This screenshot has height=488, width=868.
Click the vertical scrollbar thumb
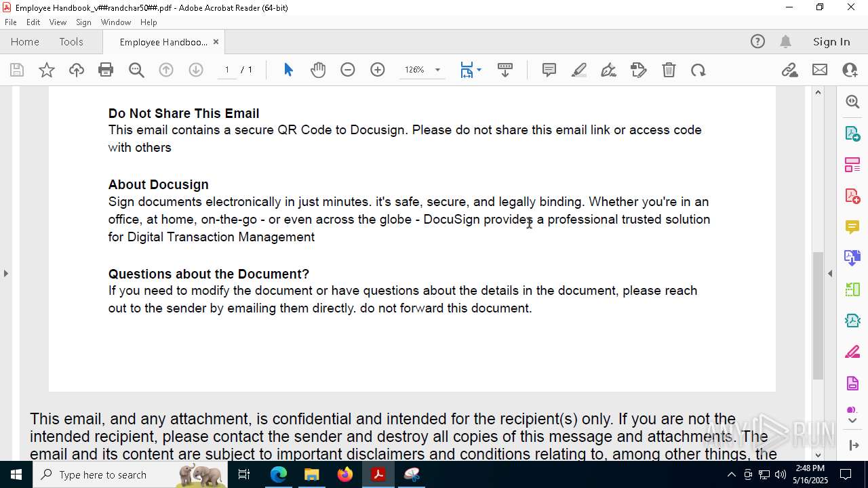click(818, 315)
